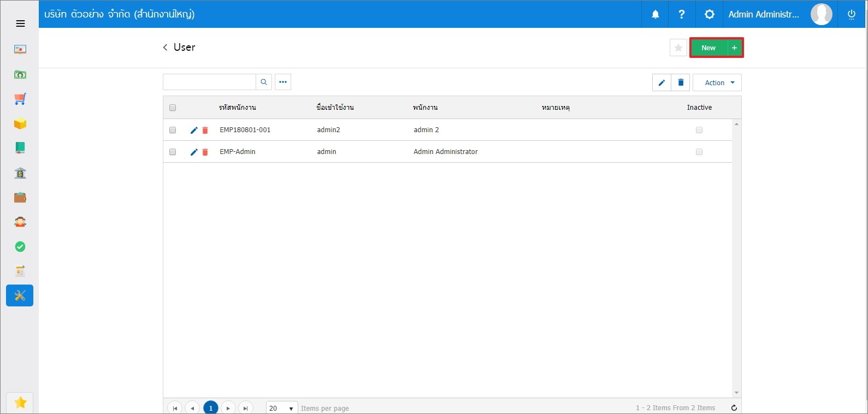868x414 pixels.
Task: Click scrollbar down arrow of the grid
Action: (736, 393)
